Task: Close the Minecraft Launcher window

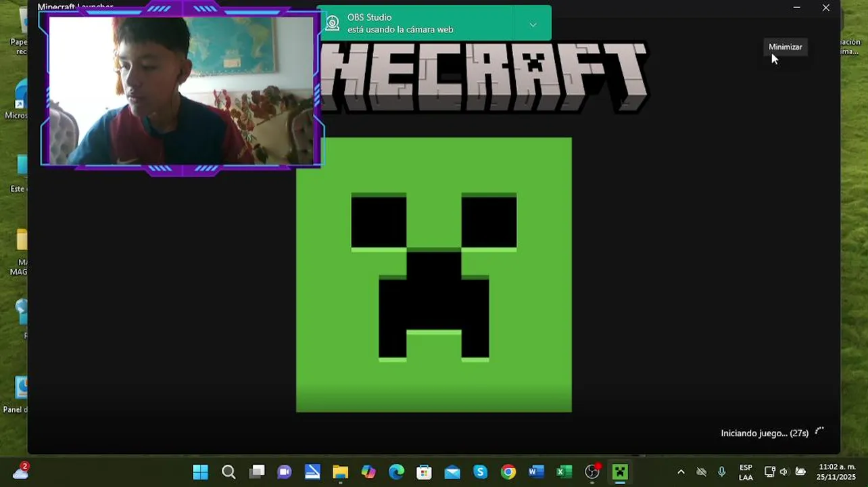Action: 825,7
